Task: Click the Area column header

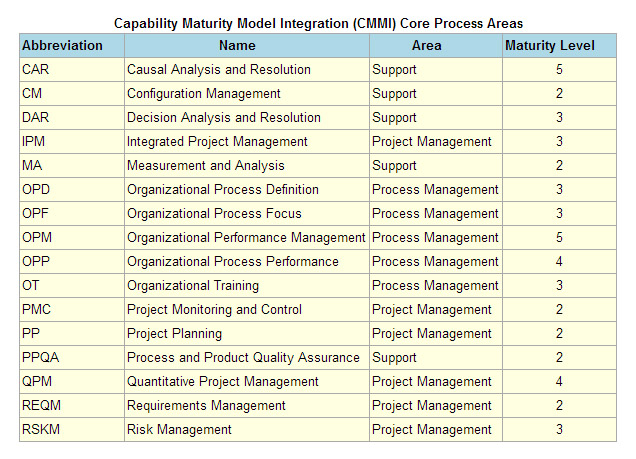Action: tap(436, 45)
